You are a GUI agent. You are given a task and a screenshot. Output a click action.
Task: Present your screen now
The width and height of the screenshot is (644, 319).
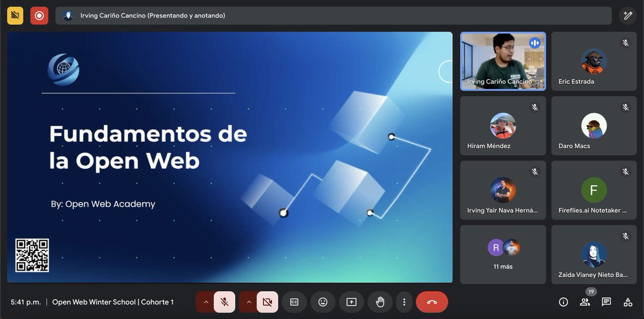352,302
